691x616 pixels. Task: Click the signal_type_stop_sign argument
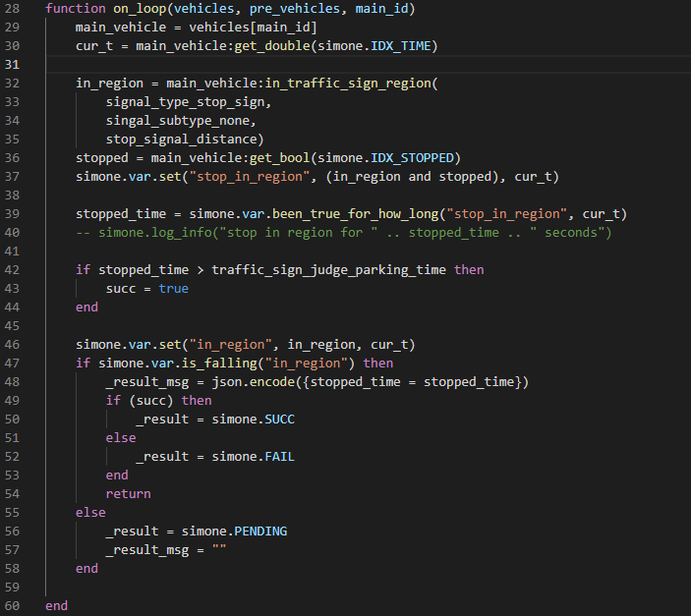click(x=189, y=102)
